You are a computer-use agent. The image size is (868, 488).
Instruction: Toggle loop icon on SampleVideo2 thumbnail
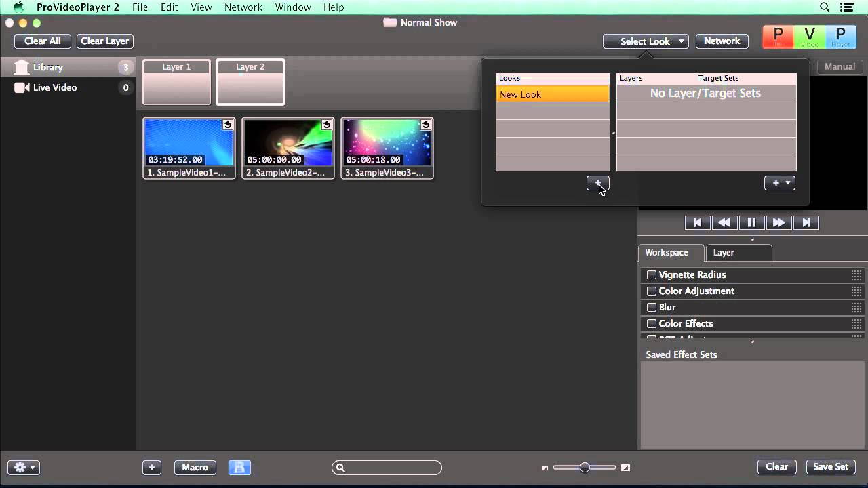326,125
